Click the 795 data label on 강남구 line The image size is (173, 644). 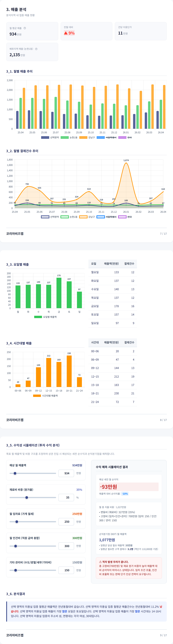click(27, 184)
